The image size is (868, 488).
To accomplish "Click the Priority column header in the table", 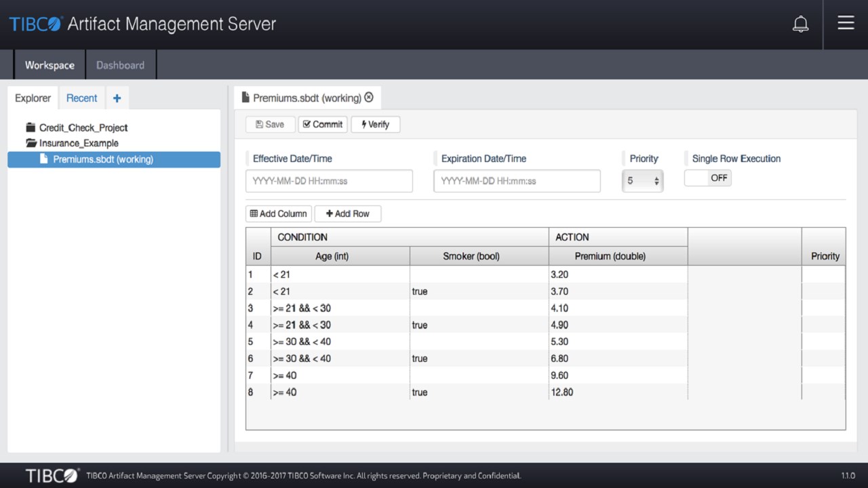I will 824,256.
